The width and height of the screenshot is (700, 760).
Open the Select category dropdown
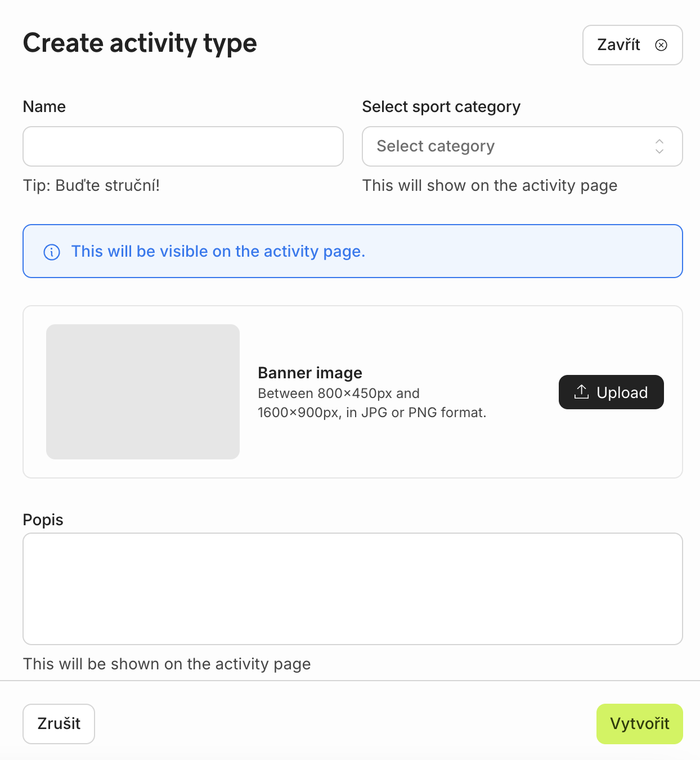(x=506, y=146)
